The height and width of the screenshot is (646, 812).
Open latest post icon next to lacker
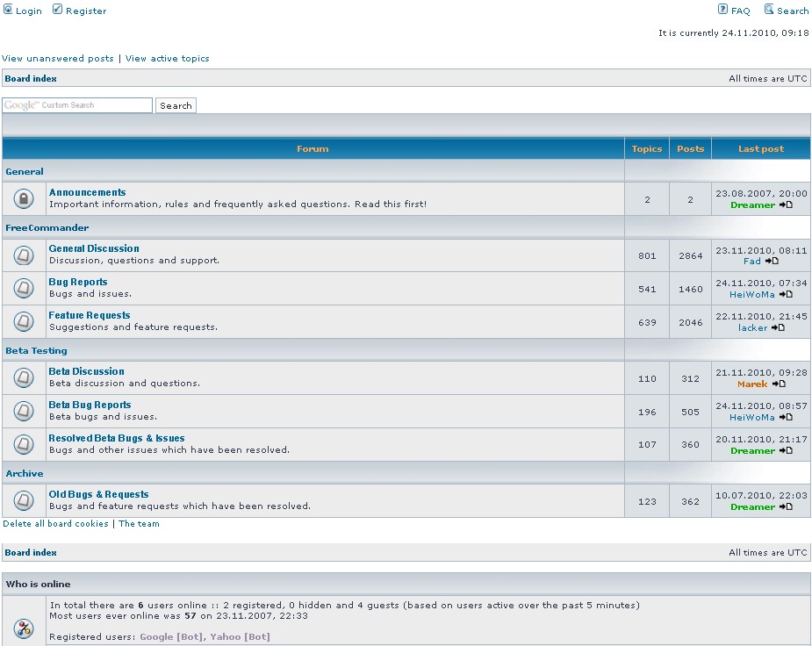pyautogui.click(x=779, y=327)
